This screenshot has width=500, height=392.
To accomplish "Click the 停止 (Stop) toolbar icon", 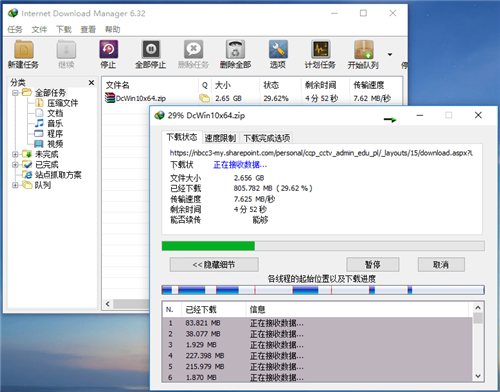I will click(x=108, y=50).
